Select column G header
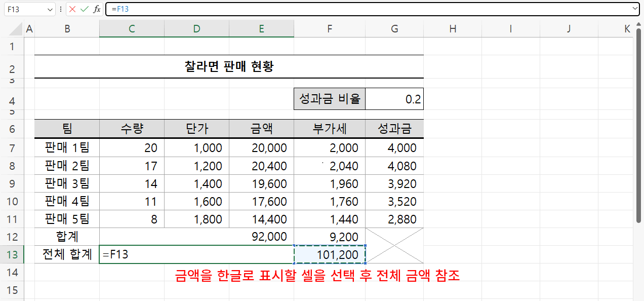This screenshot has width=644, height=301. coord(394,29)
